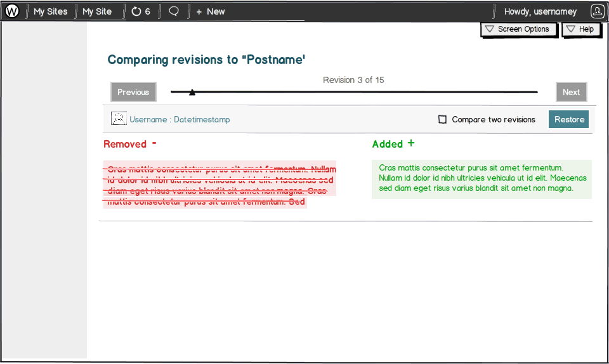Go to the Next revision
The width and height of the screenshot is (609, 364).
tap(571, 92)
